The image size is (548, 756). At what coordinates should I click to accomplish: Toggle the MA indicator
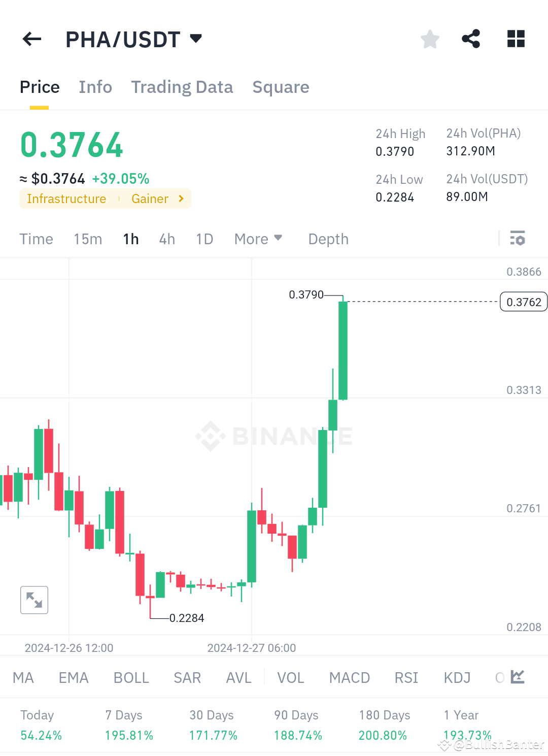[23, 677]
